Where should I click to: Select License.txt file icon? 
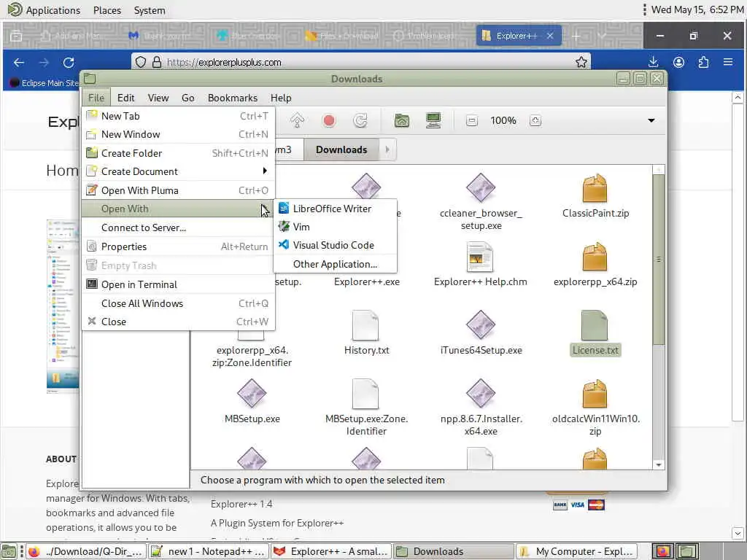[595, 325]
